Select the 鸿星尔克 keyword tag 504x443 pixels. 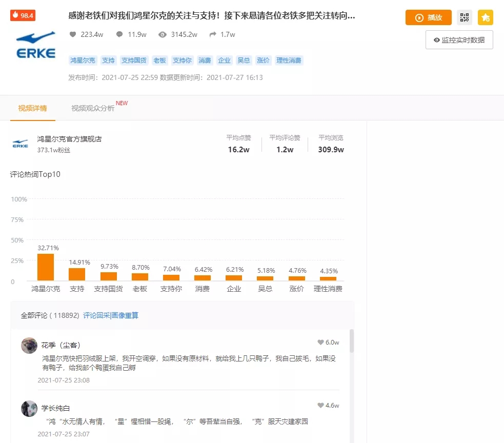[83, 61]
